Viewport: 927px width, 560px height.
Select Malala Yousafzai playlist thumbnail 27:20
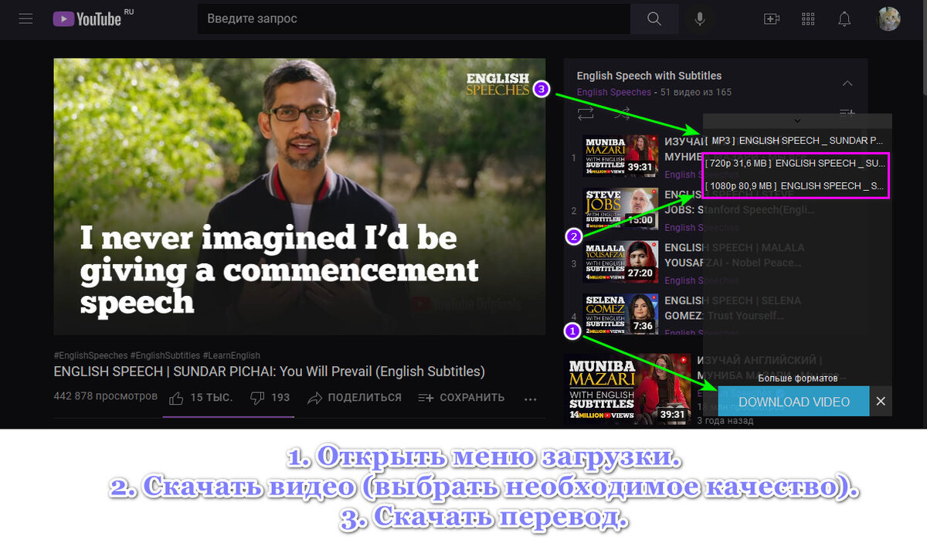click(x=620, y=262)
